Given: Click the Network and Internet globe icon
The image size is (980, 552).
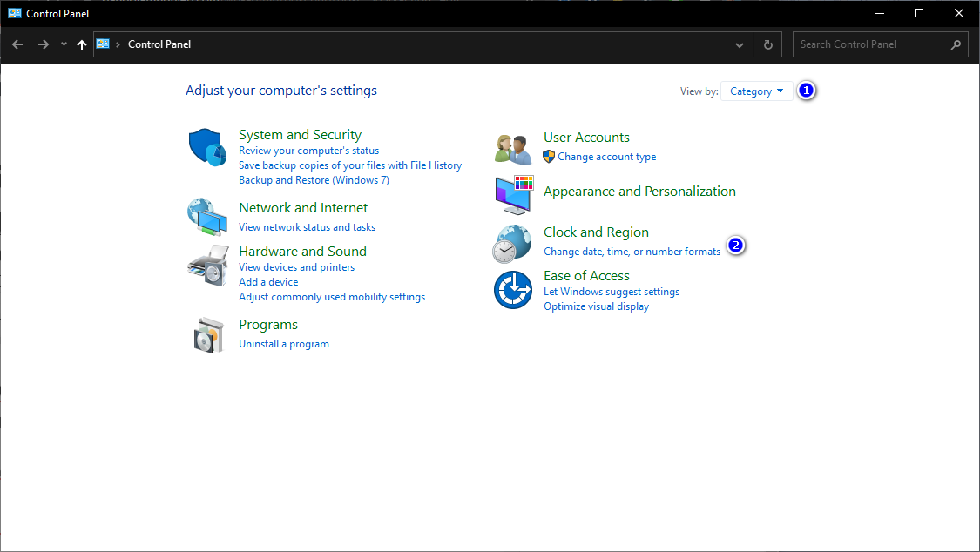Looking at the screenshot, I should [206, 217].
